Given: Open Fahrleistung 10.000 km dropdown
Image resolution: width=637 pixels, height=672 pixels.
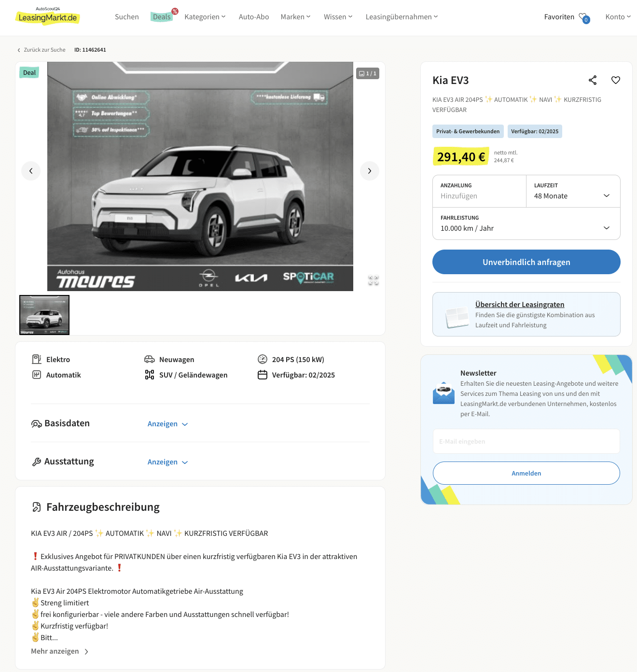Looking at the screenshot, I should click(526, 224).
